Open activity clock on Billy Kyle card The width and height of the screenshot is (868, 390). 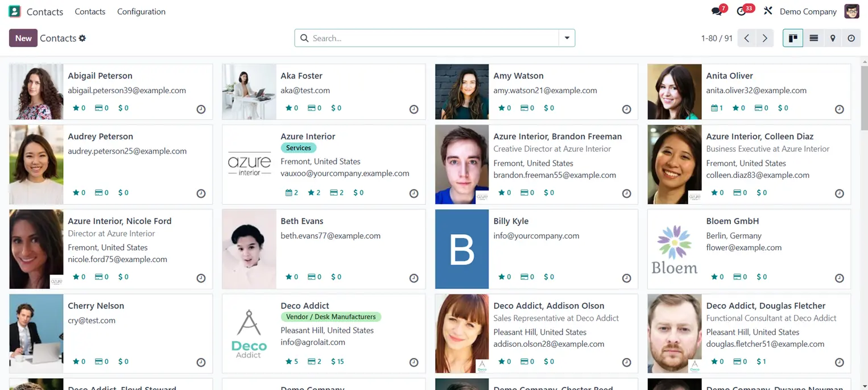(626, 279)
